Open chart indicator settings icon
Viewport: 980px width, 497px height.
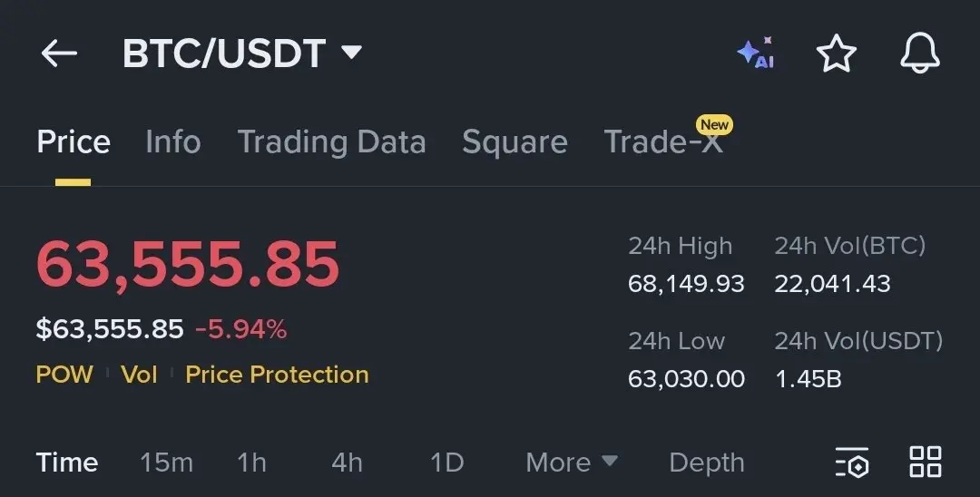pyautogui.click(x=852, y=463)
